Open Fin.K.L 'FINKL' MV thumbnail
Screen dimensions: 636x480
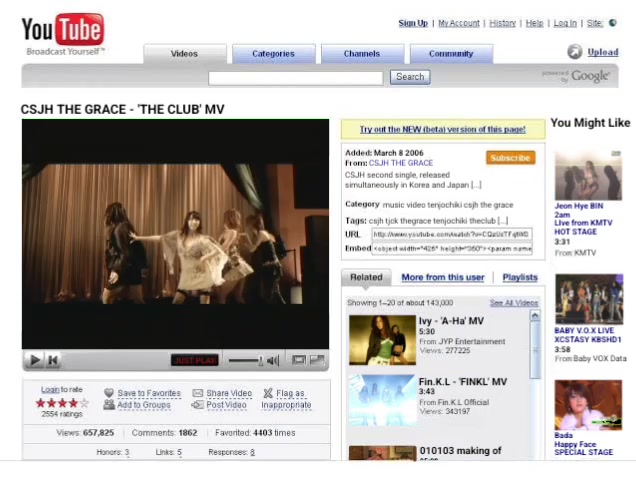[x=382, y=400]
